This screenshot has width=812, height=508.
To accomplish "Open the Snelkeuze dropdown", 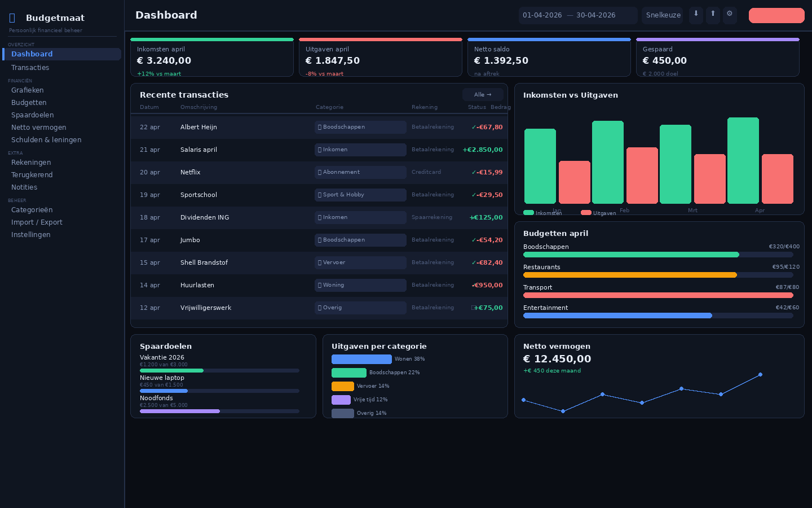I will click(x=662, y=15).
